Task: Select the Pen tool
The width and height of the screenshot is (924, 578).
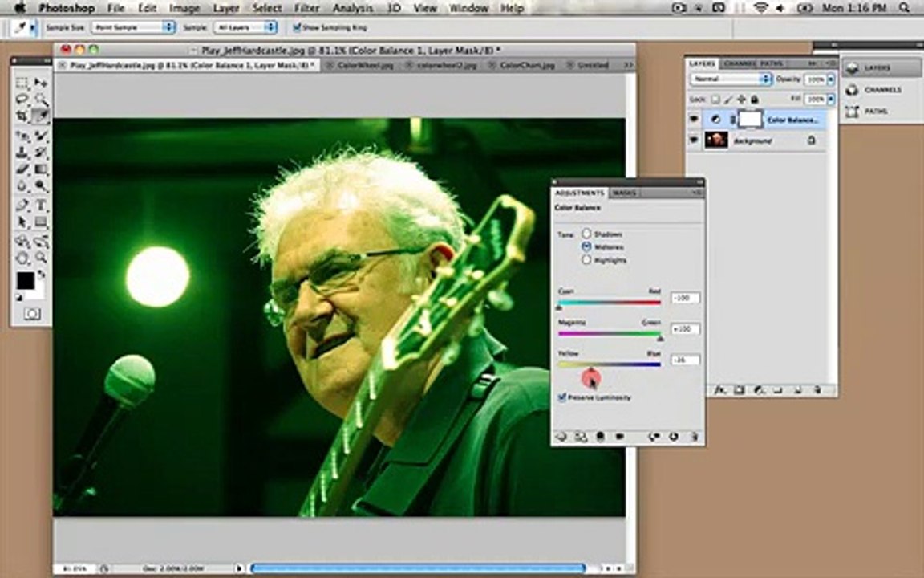Action: pos(22,206)
